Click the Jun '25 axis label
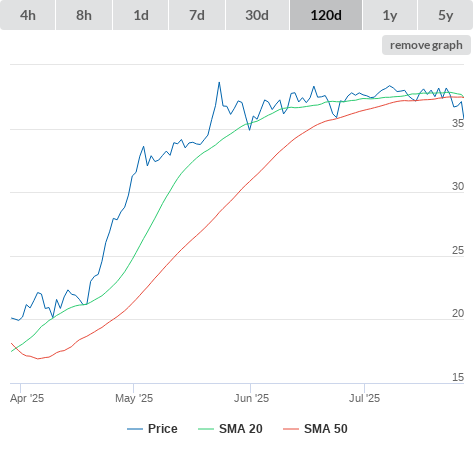 (251, 398)
